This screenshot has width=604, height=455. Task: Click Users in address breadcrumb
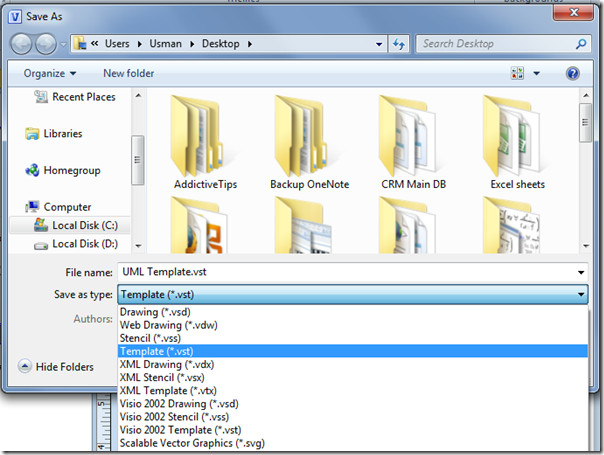pyautogui.click(x=117, y=44)
